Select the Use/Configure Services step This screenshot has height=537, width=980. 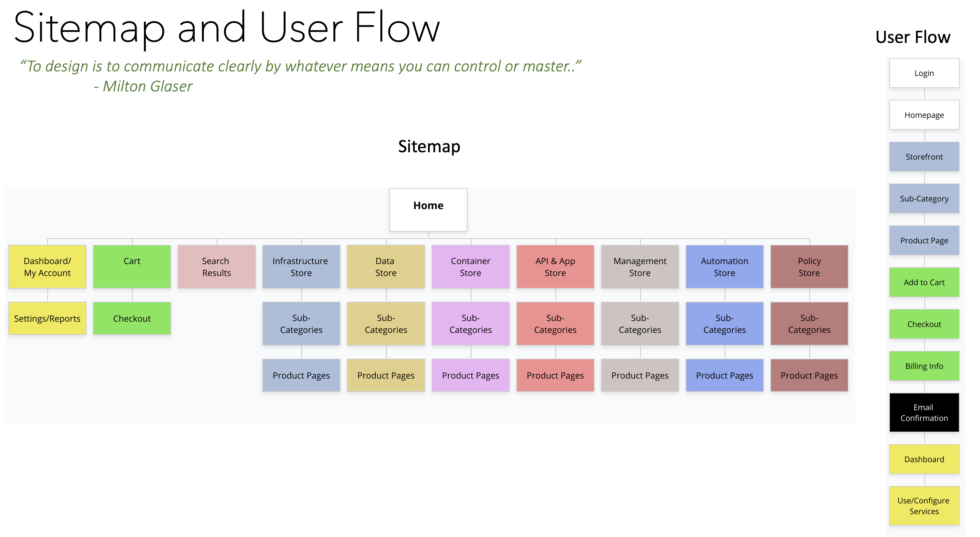tap(924, 505)
